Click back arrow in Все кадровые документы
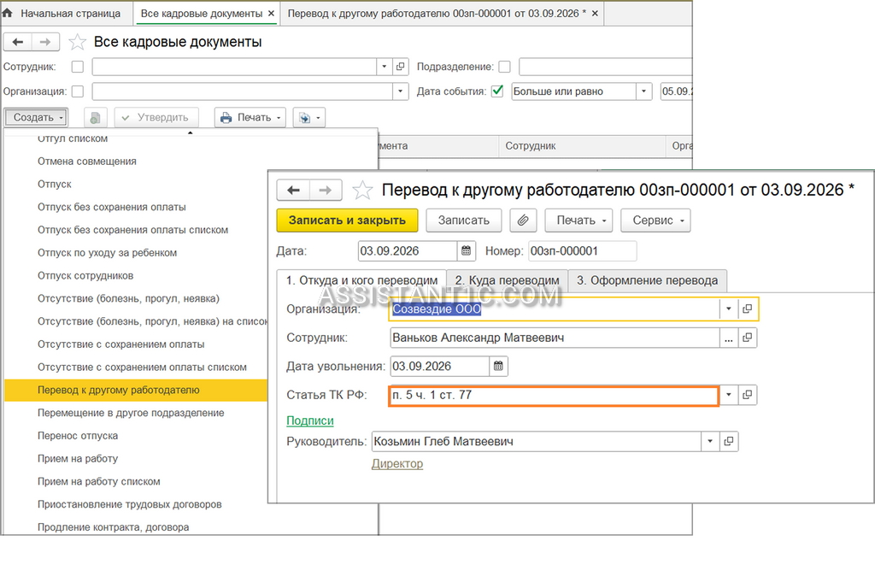Viewport: 875px width, 588px height. (x=18, y=42)
